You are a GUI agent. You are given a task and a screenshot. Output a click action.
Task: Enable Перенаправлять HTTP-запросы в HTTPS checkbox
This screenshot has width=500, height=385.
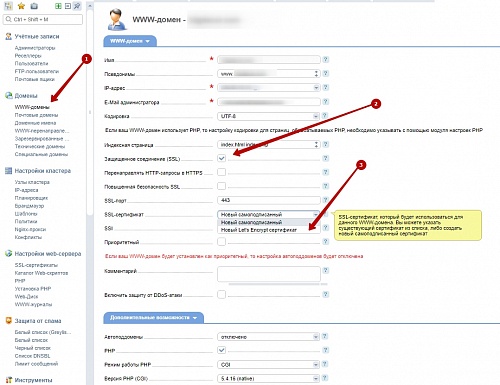coord(221,172)
